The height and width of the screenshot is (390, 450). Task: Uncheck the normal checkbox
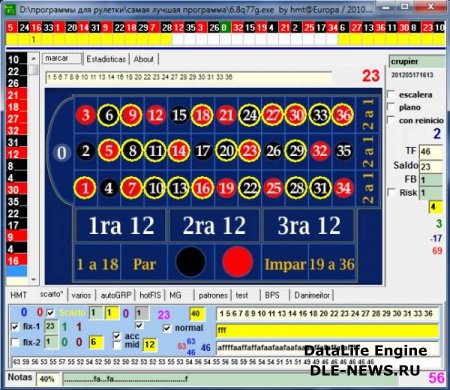tap(167, 328)
